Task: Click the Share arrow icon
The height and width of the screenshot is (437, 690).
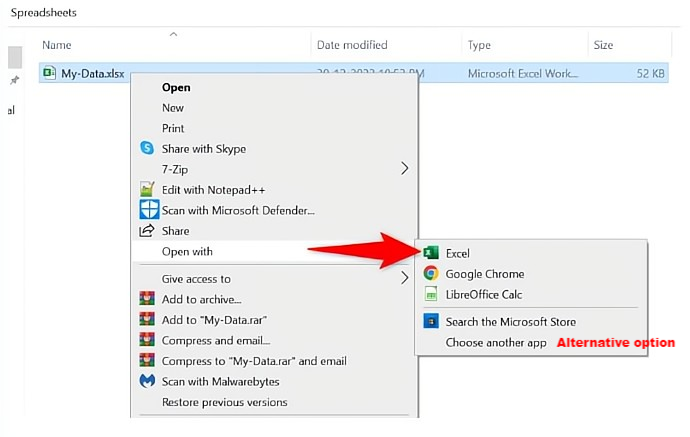Action: click(x=147, y=231)
